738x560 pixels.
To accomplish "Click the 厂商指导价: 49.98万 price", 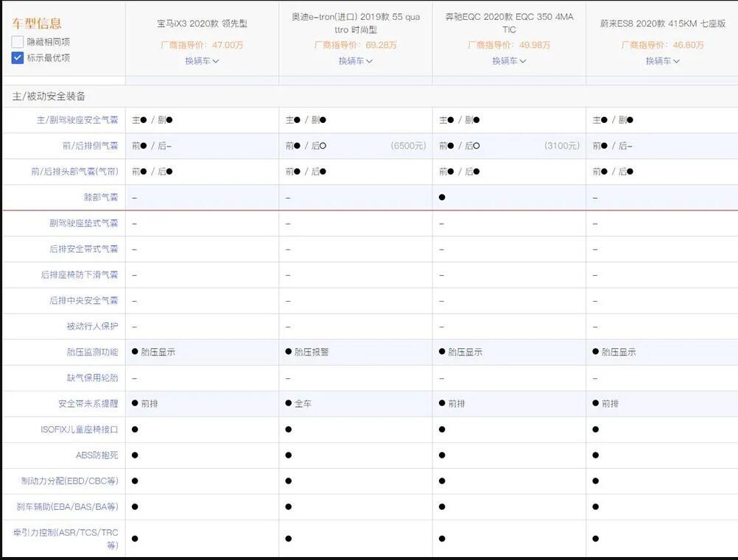I will click(509, 45).
